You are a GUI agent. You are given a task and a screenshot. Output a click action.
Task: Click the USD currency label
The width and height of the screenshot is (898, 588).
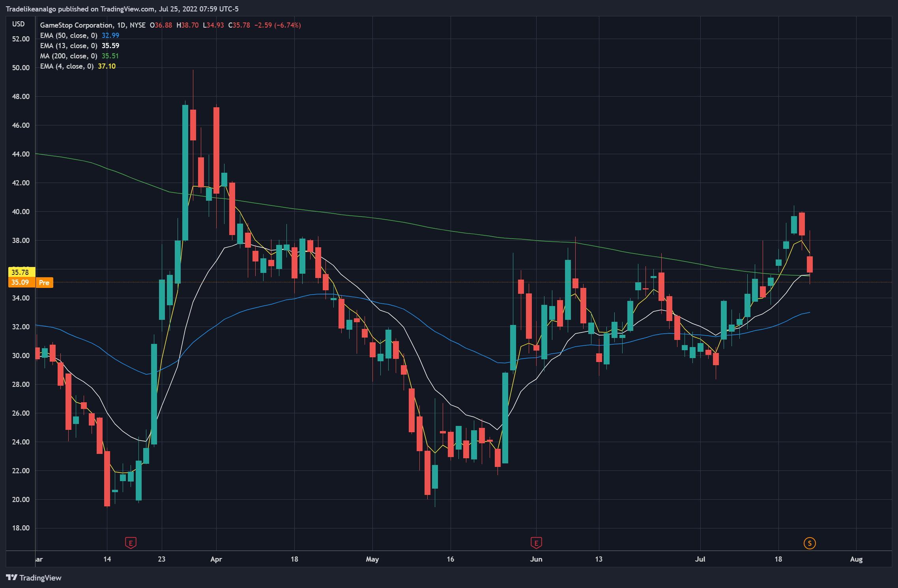19,24
